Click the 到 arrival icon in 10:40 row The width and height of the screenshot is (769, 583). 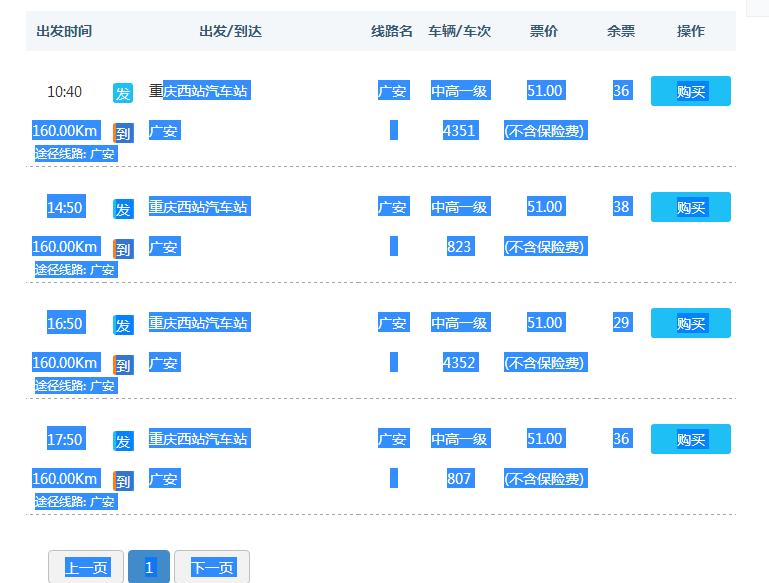coord(123,133)
